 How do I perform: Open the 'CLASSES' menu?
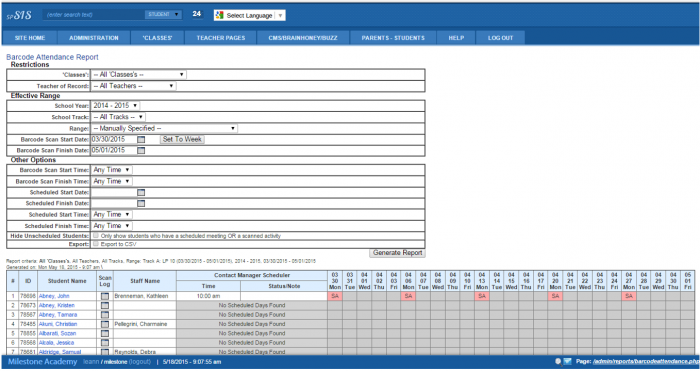tap(158, 38)
